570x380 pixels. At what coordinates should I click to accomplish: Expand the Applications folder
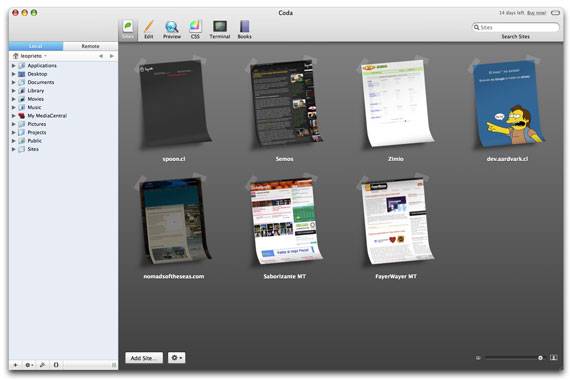(x=13, y=65)
